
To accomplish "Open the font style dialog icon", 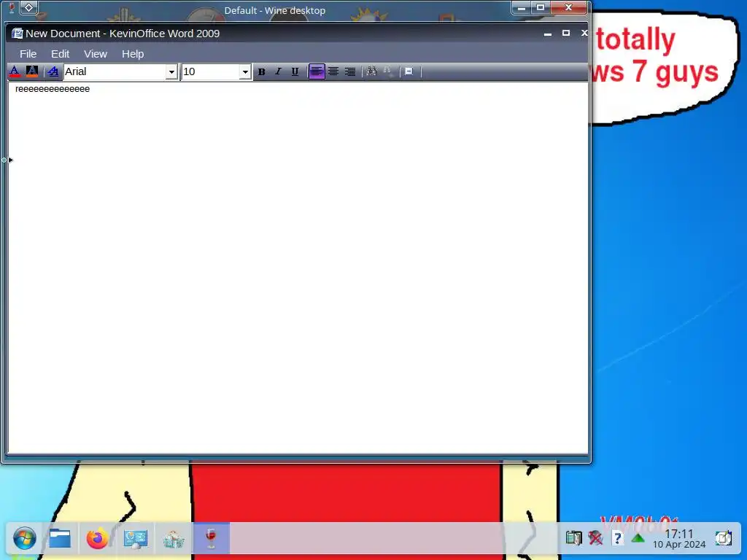I will pos(53,72).
